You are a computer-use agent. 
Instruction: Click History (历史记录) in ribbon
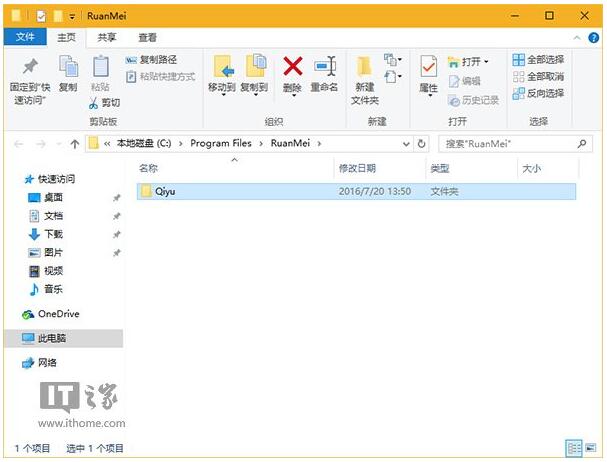click(x=473, y=100)
